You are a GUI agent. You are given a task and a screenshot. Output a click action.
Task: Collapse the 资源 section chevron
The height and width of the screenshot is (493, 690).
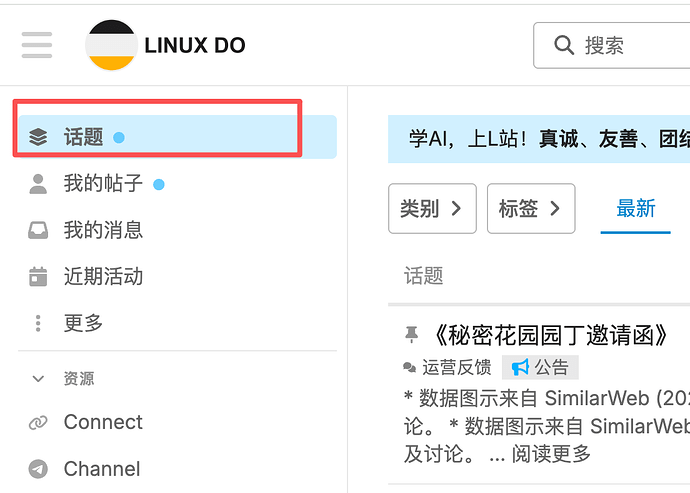pos(38,379)
